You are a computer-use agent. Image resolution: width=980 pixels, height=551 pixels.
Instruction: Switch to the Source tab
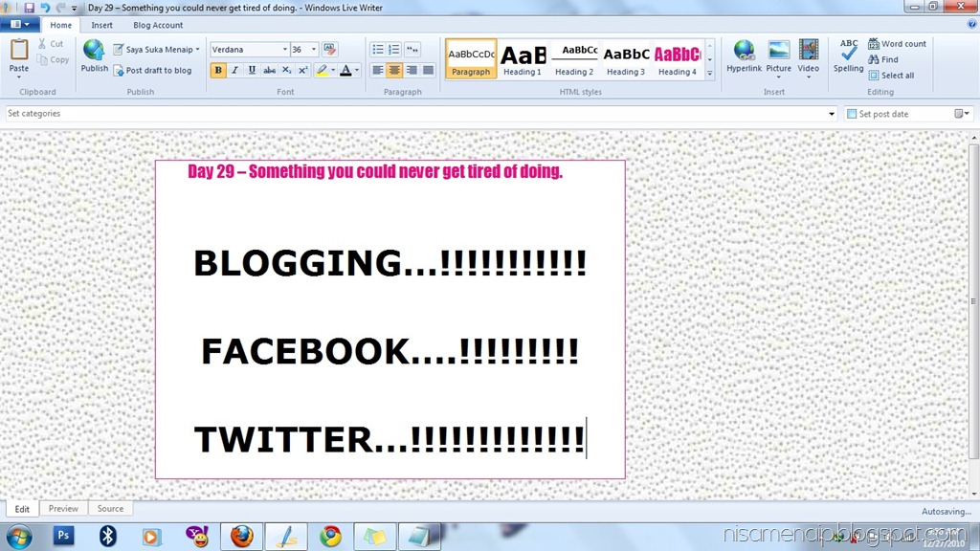click(x=111, y=509)
